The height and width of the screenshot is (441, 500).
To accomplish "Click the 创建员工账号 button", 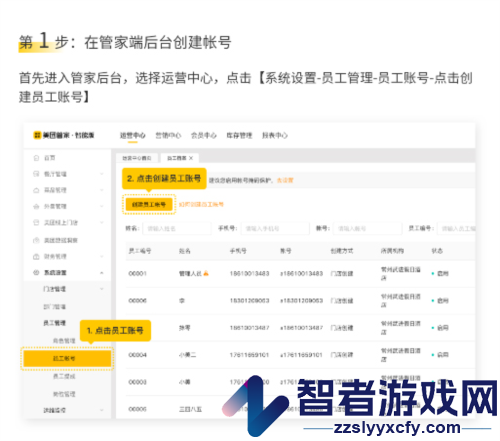I will [x=149, y=204].
